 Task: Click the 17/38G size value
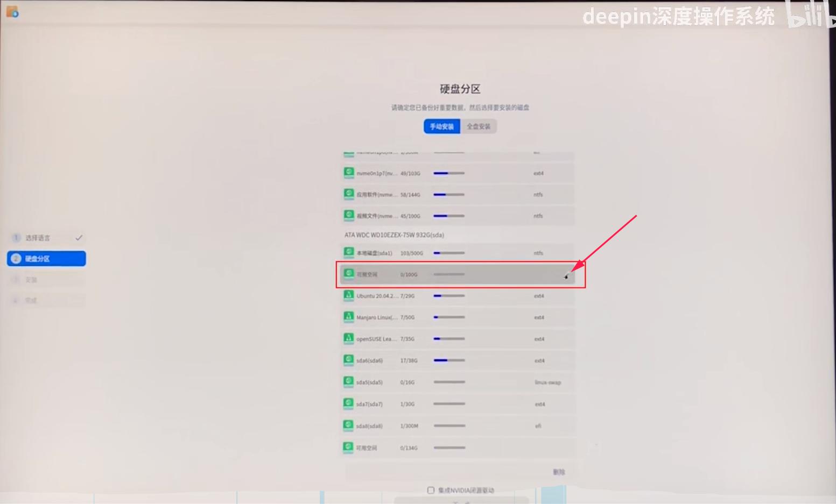pos(409,360)
